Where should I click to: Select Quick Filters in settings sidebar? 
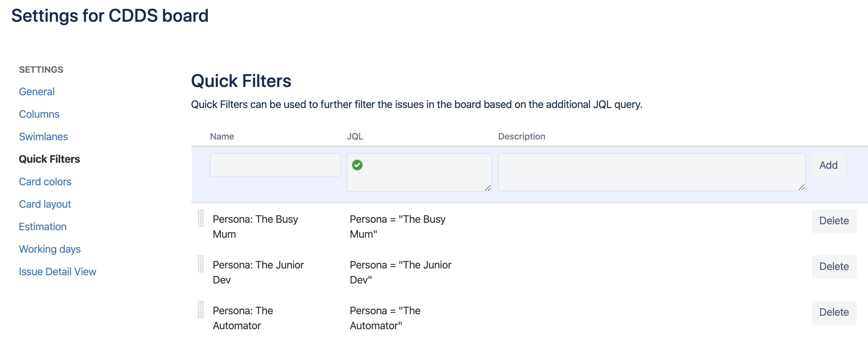click(49, 159)
